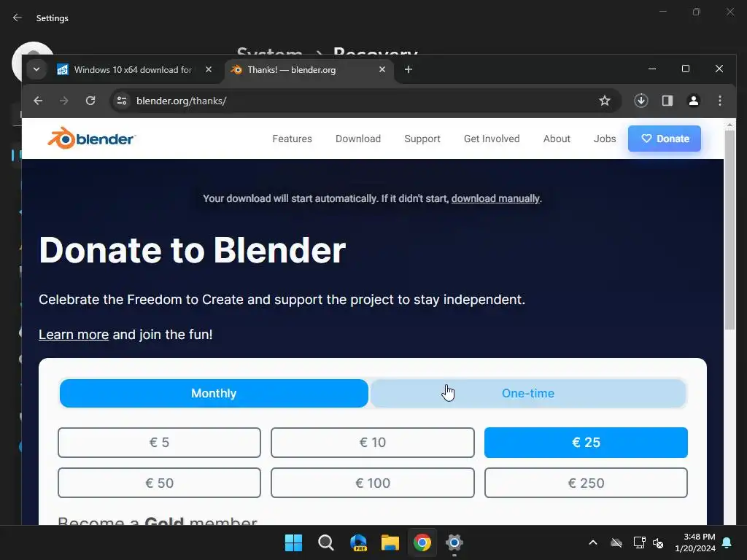Bookmark this page with the star icon

coord(605,101)
